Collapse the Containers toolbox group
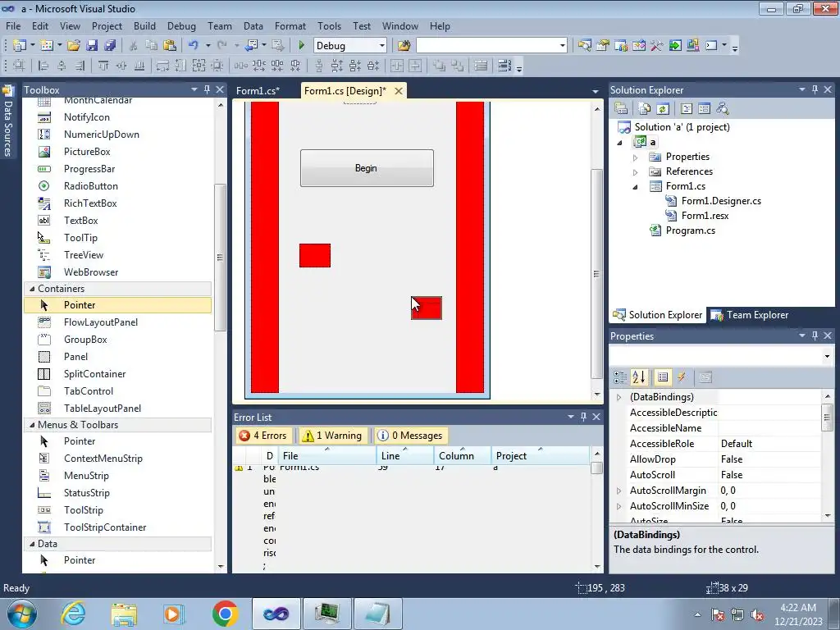This screenshot has width=840, height=630. [x=32, y=289]
